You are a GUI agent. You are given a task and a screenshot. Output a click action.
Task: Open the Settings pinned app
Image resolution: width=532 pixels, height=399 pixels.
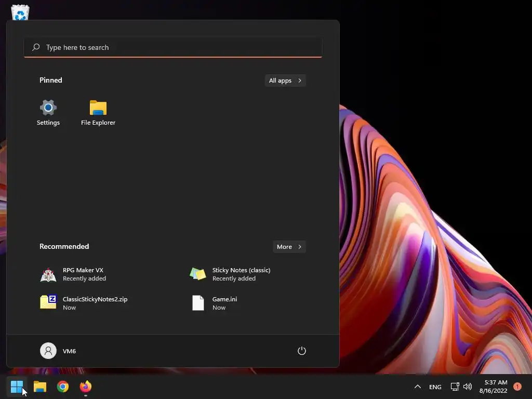click(48, 113)
